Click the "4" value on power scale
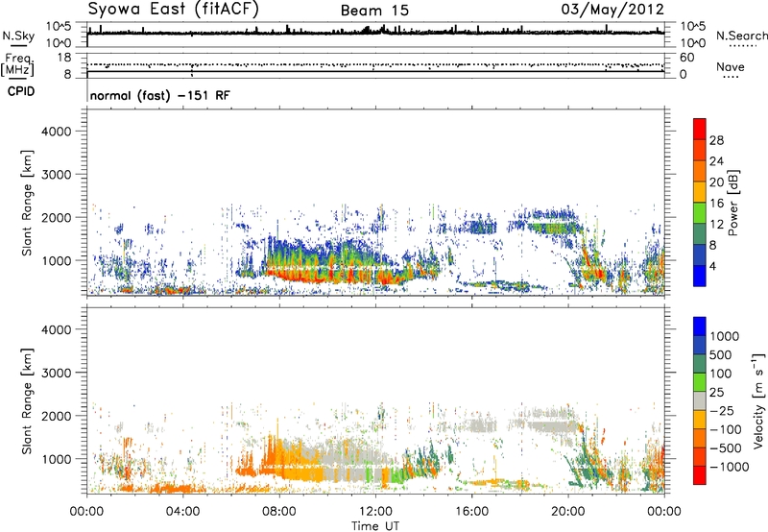 (712, 267)
